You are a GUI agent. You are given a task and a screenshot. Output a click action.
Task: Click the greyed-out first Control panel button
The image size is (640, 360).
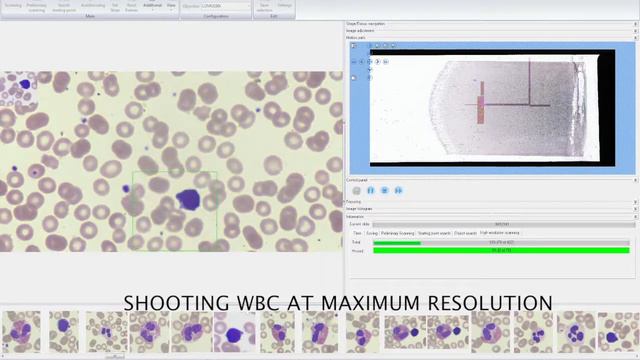point(356,191)
